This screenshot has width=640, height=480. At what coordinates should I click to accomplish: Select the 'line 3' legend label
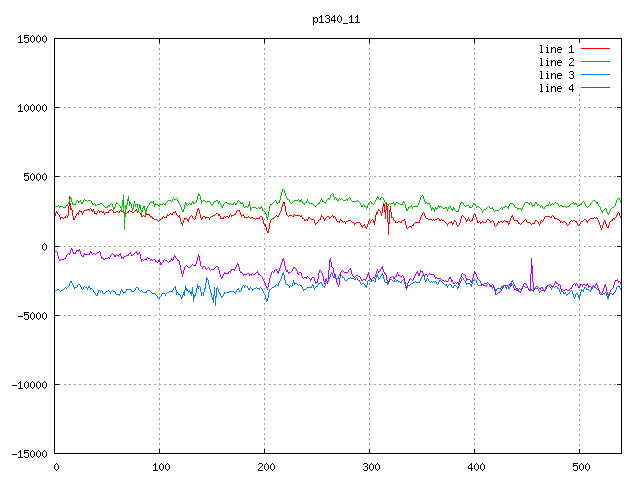556,75
